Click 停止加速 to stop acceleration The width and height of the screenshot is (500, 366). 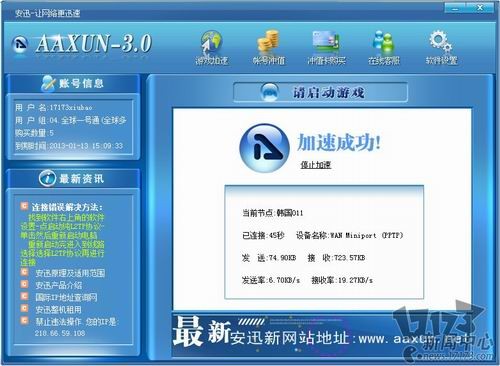click(316, 165)
